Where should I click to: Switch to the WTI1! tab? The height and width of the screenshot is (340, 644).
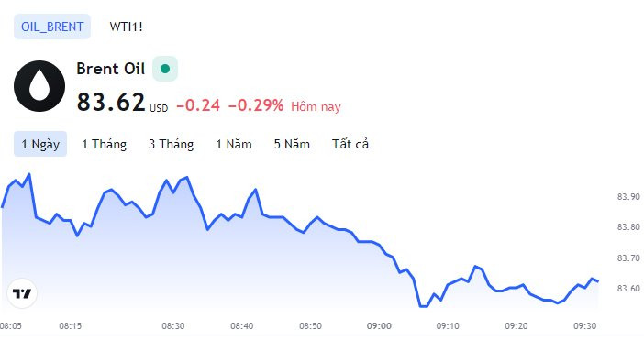[x=126, y=27]
